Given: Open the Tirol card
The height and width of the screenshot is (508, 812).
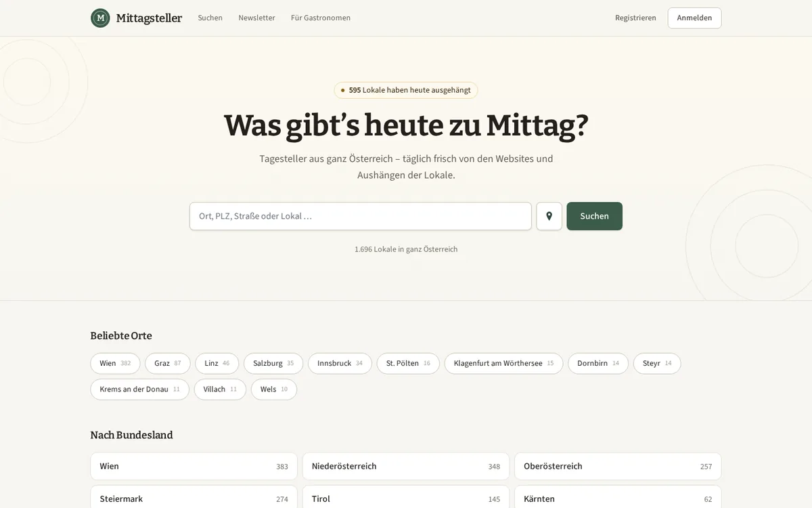Looking at the screenshot, I should [406, 497].
